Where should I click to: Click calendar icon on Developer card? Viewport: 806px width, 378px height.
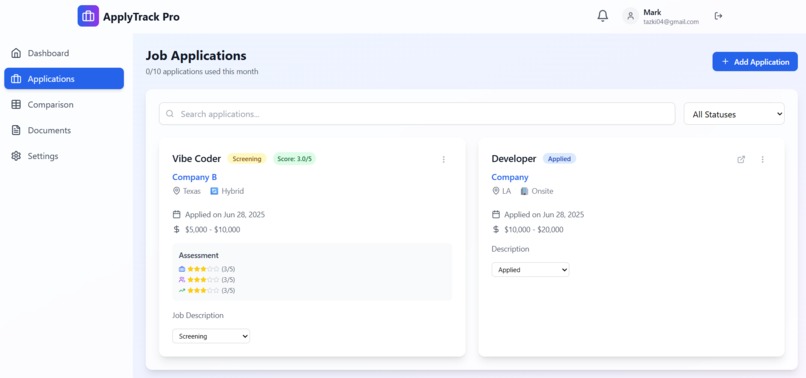coord(496,214)
